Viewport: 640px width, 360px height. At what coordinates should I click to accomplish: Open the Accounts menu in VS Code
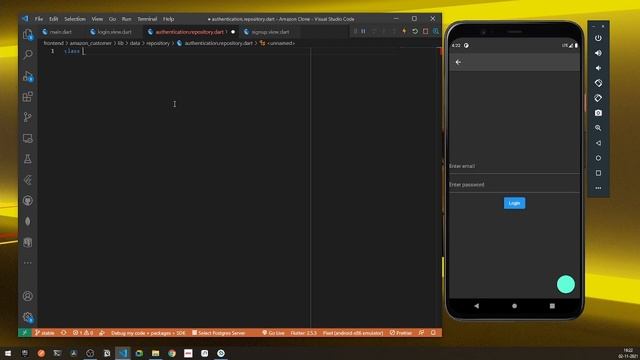28,296
